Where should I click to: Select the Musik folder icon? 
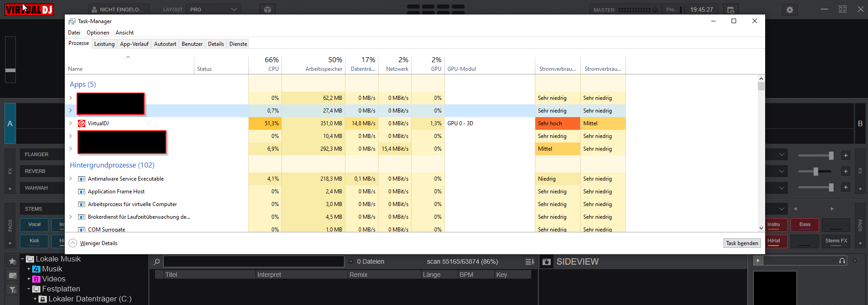pyautogui.click(x=36, y=269)
